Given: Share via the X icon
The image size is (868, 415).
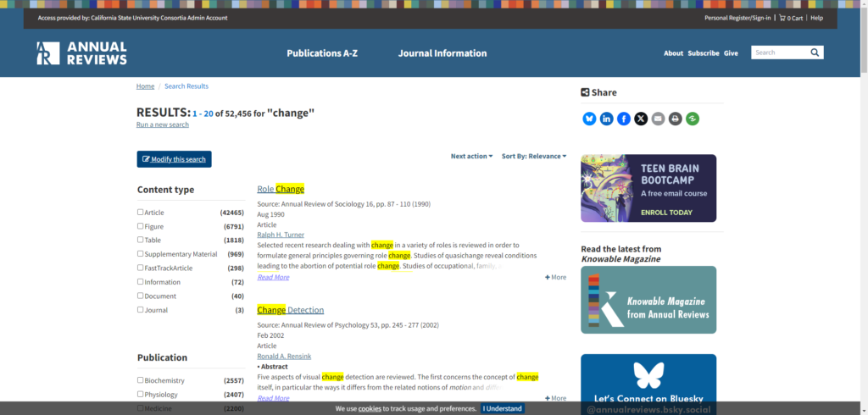Looking at the screenshot, I should pyautogui.click(x=641, y=119).
